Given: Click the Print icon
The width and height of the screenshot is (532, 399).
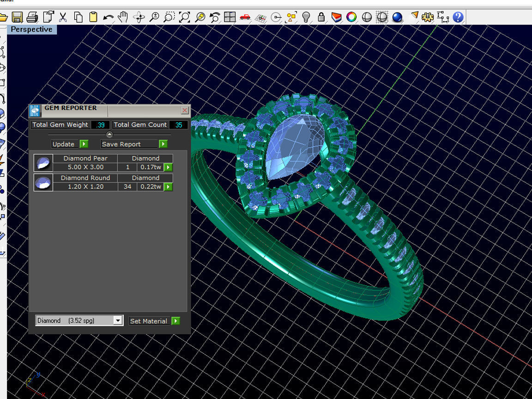Looking at the screenshot, I should click(32, 17).
